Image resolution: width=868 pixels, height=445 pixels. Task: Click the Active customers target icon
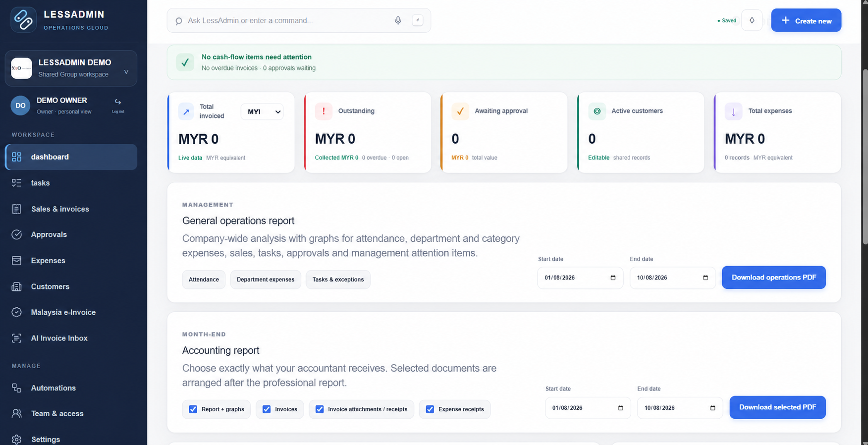[597, 111]
